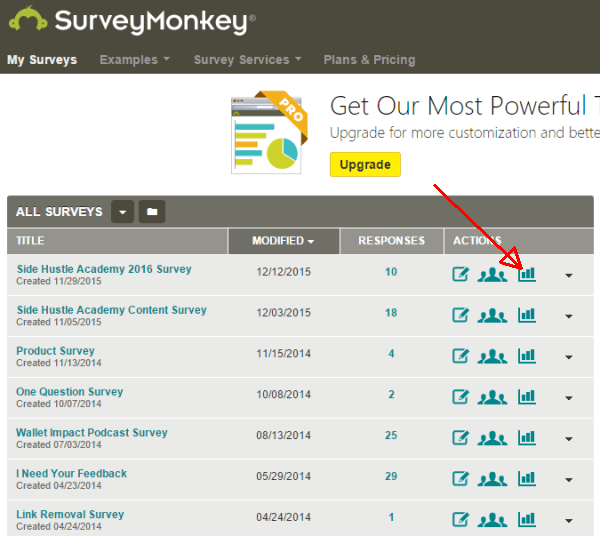Click modified date 12/03/2015
The image size is (600, 536).
[x=284, y=313]
